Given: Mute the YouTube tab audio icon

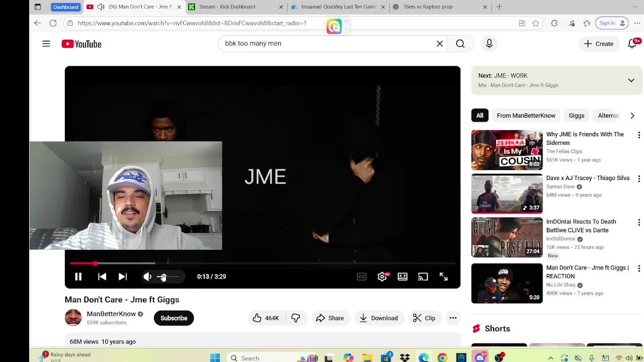Looking at the screenshot, I should (101, 7).
